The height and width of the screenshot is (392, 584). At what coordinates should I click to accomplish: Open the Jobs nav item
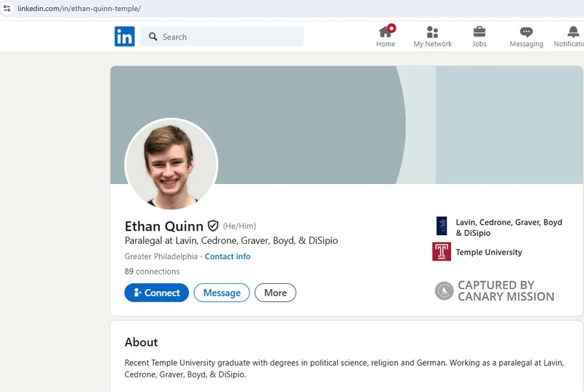[480, 36]
